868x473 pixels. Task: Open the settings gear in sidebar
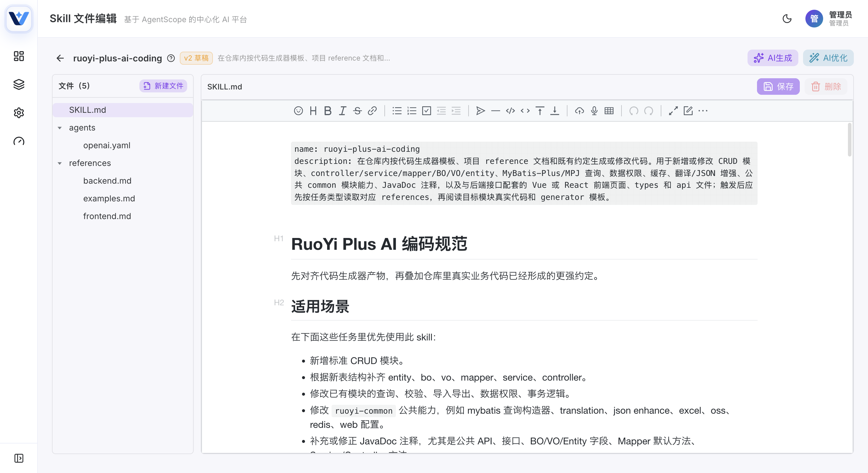coord(19,112)
